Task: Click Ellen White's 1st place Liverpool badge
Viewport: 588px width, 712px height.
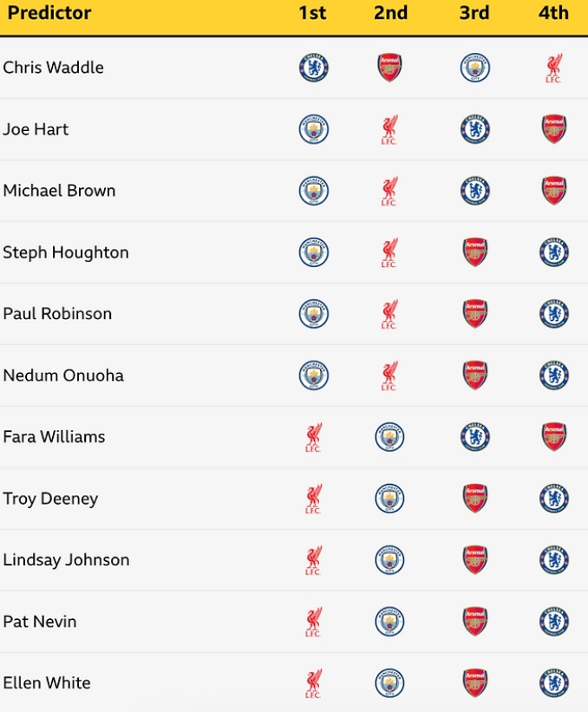Action: (x=313, y=683)
